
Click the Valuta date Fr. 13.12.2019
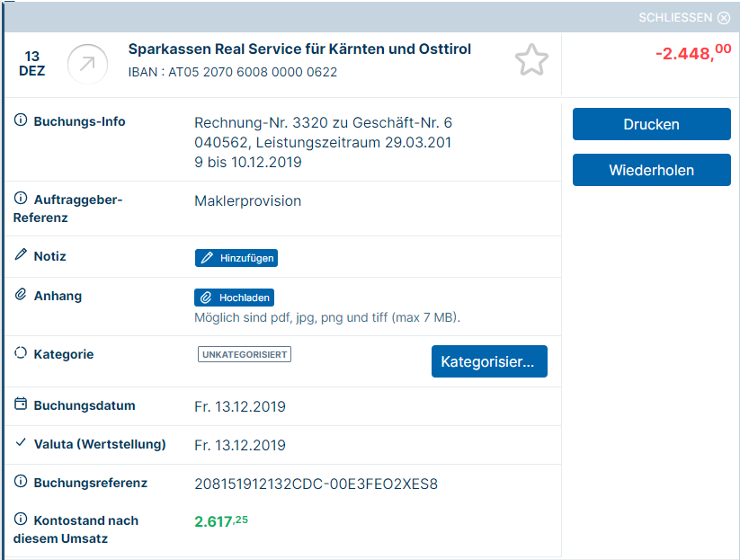(x=240, y=445)
